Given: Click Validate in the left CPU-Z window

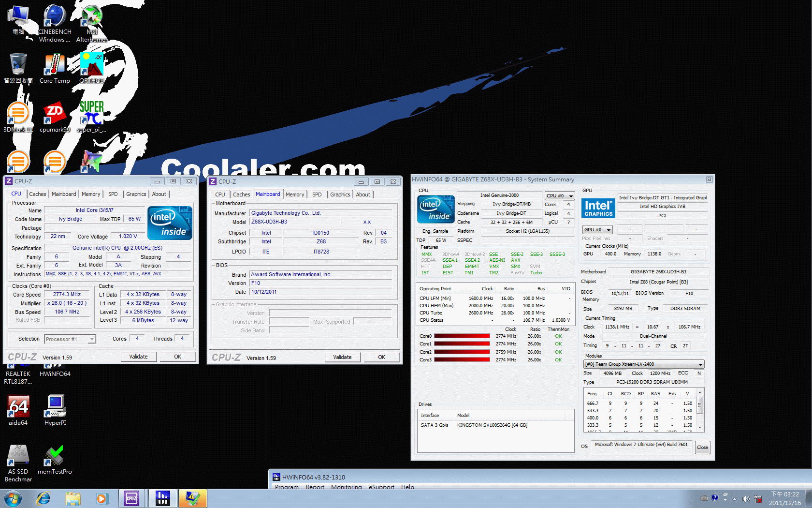Looking at the screenshot, I should 138,357.
